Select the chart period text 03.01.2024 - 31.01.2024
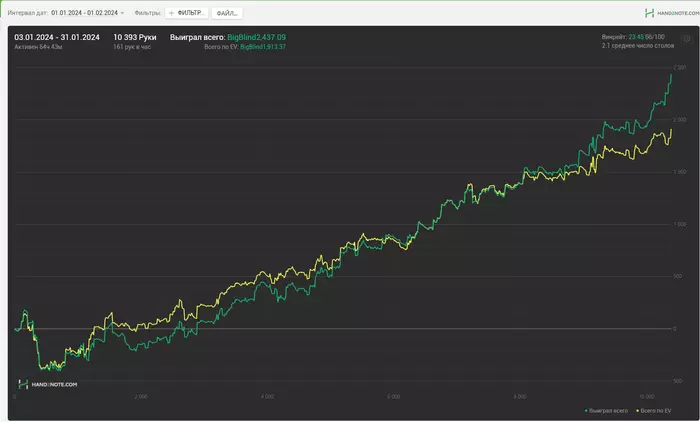Screen dimensions: 700x422 (x=57, y=38)
